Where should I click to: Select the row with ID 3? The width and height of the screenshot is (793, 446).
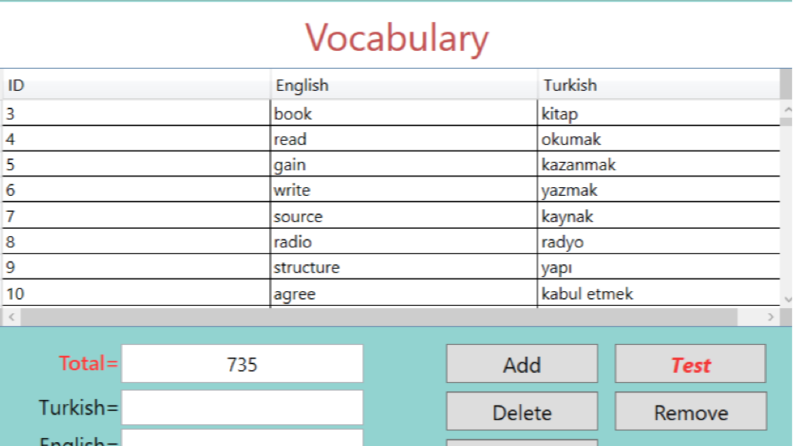[391, 113]
